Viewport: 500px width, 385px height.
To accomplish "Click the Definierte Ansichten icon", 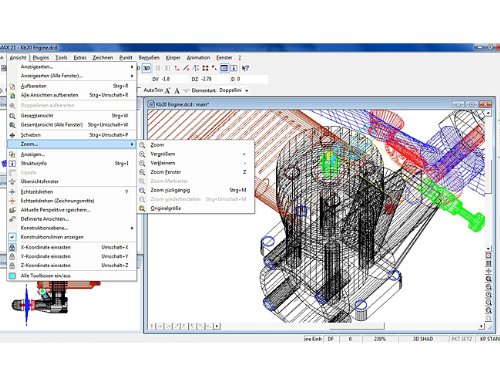I will (x=12, y=219).
